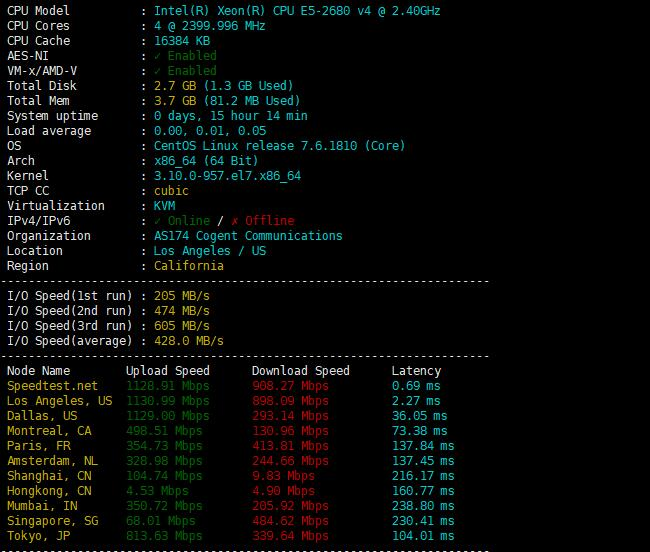Select the 'Hongkong, CN' node name
Image resolution: width=650 pixels, height=552 pixels.
tap(49, 491)
